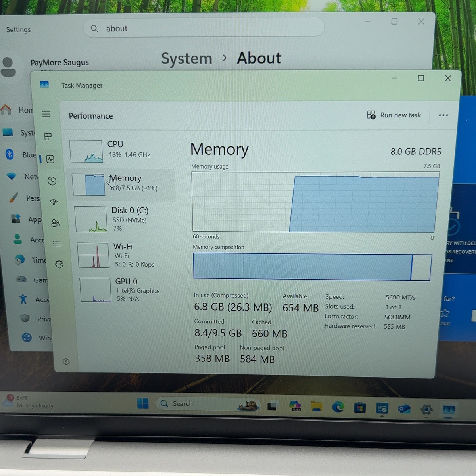Open Personalization in Settings sidebar
This screenshot has height=476, width=476.
(25, 198)
